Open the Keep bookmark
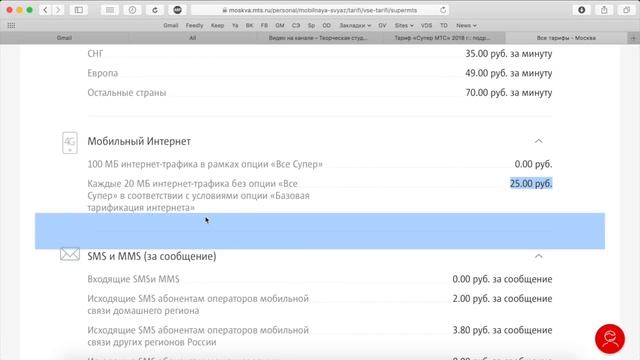This screenshot has width=640, height=360. (x=217, y=25)
